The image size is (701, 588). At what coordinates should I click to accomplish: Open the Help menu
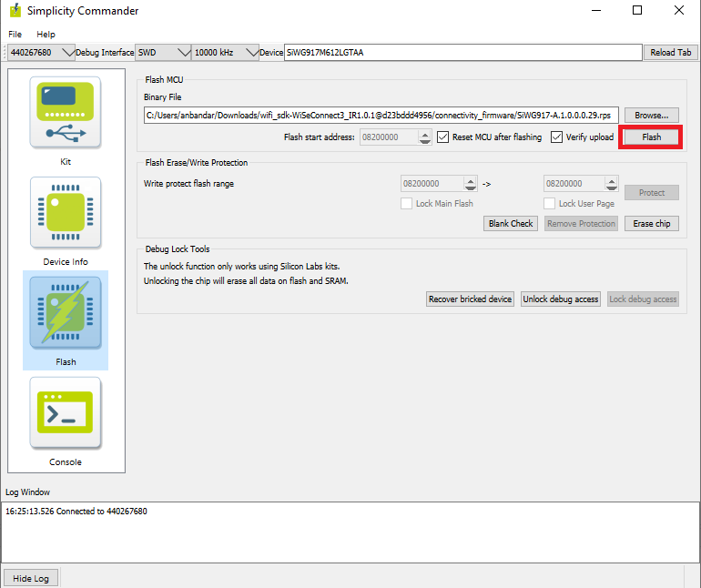(x=46, y=35)
